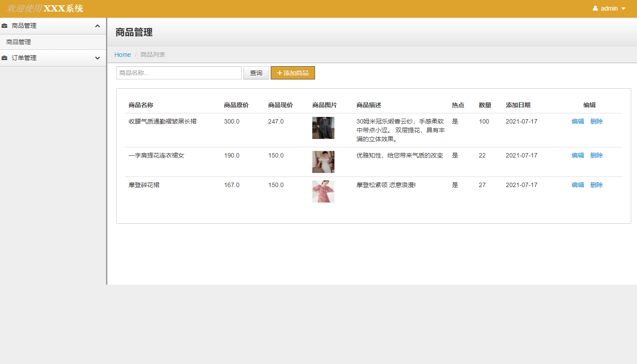Delete the 收腰气质通勤褶皱黑长裙 product
The image size is (637, 364).
tap(596, 121)
